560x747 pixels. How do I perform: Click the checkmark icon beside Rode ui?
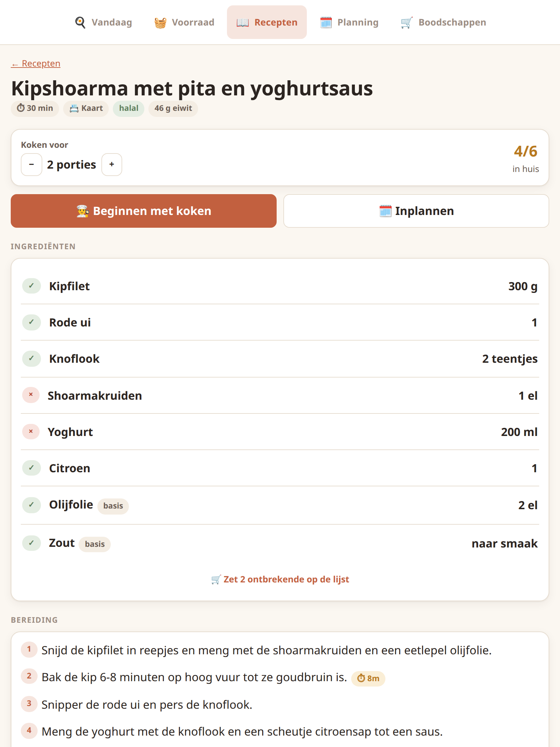(32, 322)
